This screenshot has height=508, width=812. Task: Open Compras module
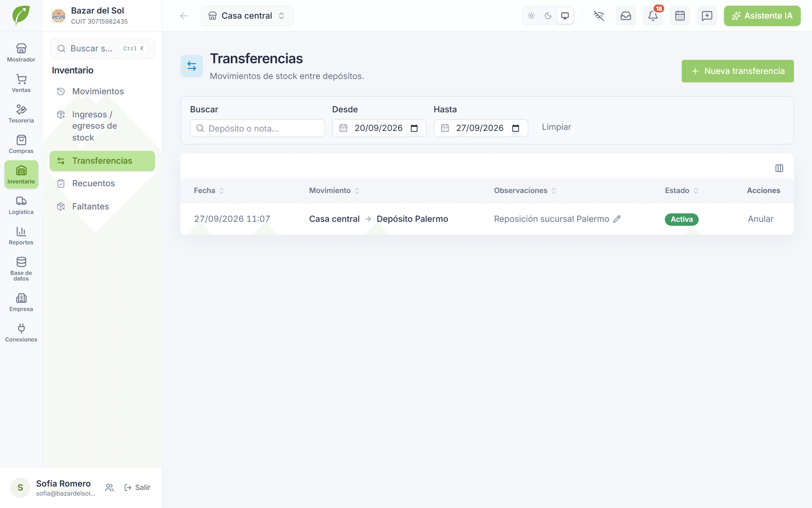point(21,144)
